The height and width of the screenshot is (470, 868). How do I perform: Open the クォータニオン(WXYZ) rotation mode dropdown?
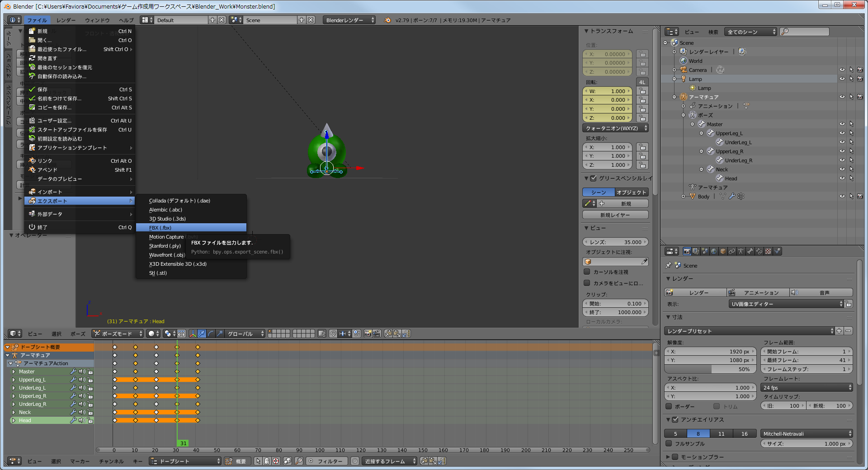616,128
